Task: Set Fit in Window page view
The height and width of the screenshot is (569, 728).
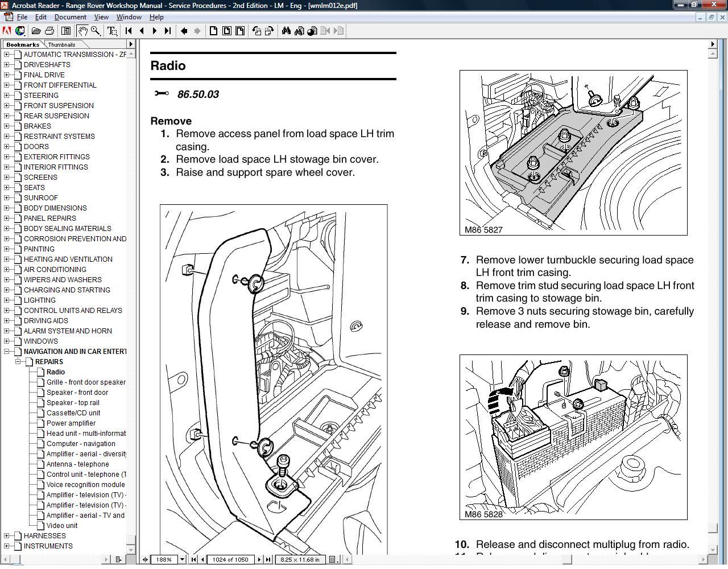Action: pos(227,31)
